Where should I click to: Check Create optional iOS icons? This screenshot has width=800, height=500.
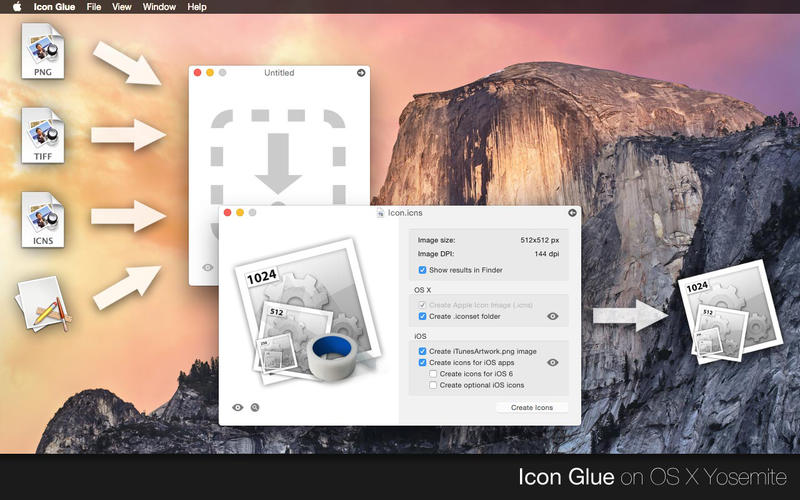433,385
